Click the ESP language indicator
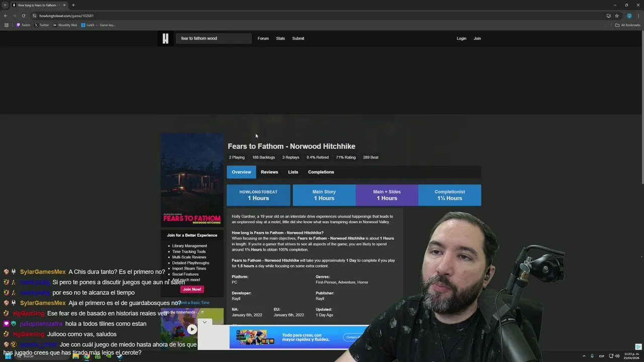 pyautogui.click(x=602, y=356)
